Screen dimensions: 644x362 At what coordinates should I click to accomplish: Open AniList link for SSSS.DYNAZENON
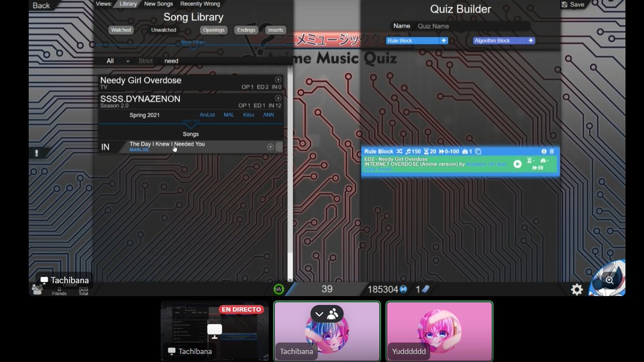(x=207, y=115)
